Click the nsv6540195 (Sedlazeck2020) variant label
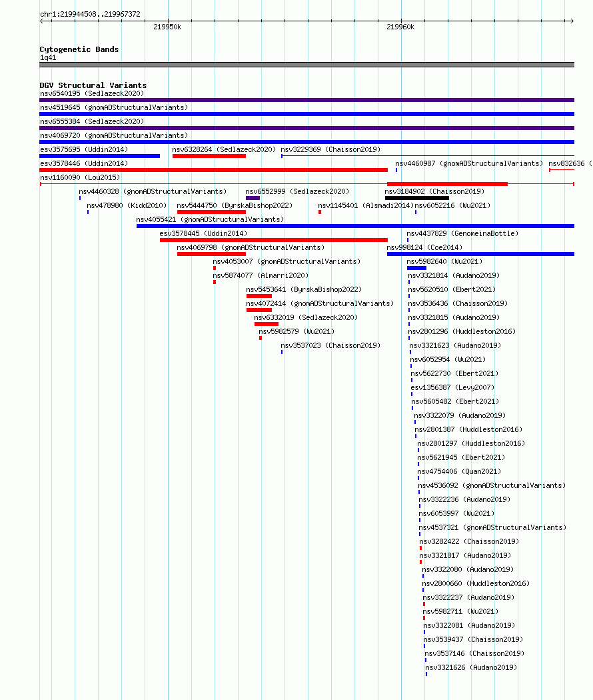Image resolution: width=593 pixels, height=700 pixels. tap(92, 93)
